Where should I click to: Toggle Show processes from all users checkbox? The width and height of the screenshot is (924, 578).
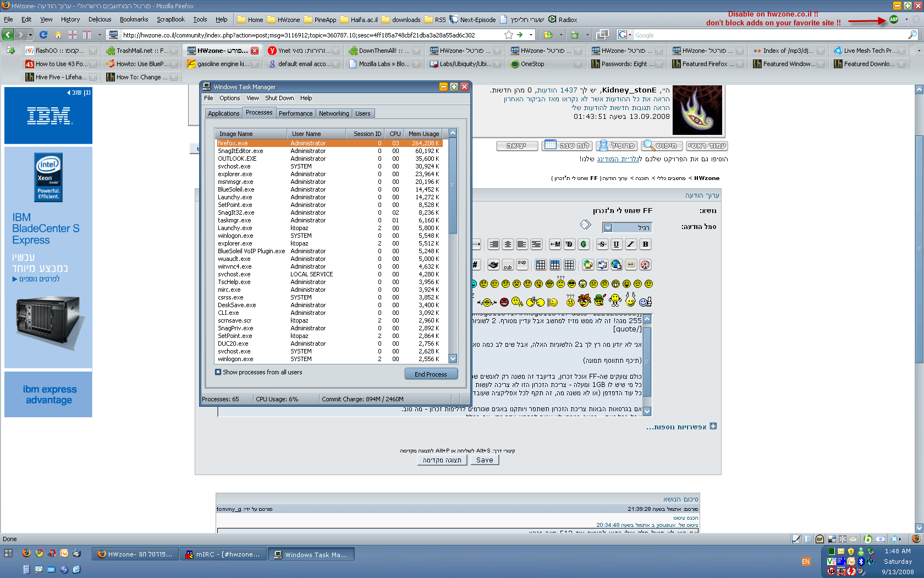click(x=218, y=372)
